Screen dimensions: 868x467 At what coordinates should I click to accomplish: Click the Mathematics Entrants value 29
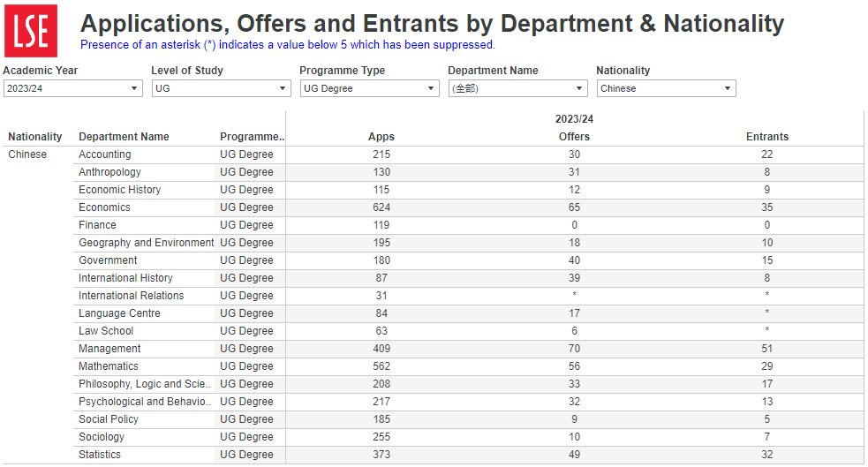point(766,366)
